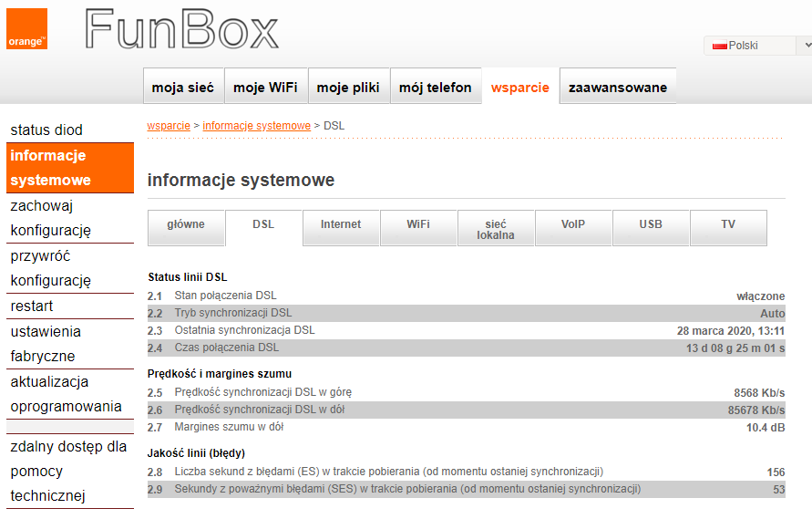Open ustawienia fabryczne sidebar item
This screenshot has width=812, height=519.
coord(46,344)
